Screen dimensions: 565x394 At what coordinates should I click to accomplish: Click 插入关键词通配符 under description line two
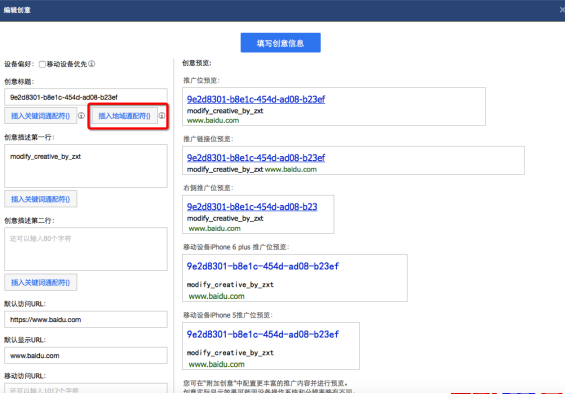[x=40, y=282]
